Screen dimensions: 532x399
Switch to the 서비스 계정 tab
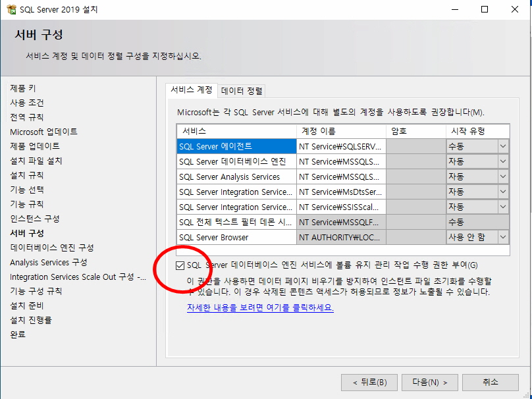pyautogui.click(x=192, y=90)
